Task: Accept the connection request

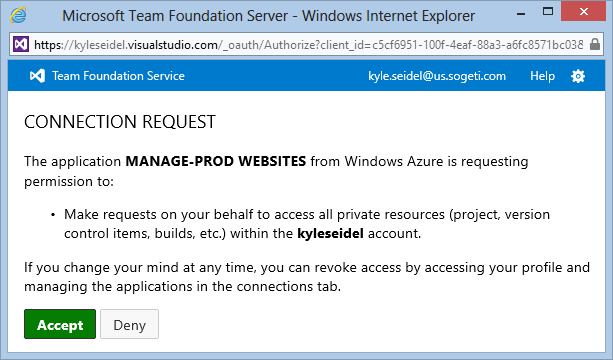Action: click(60, 324)
